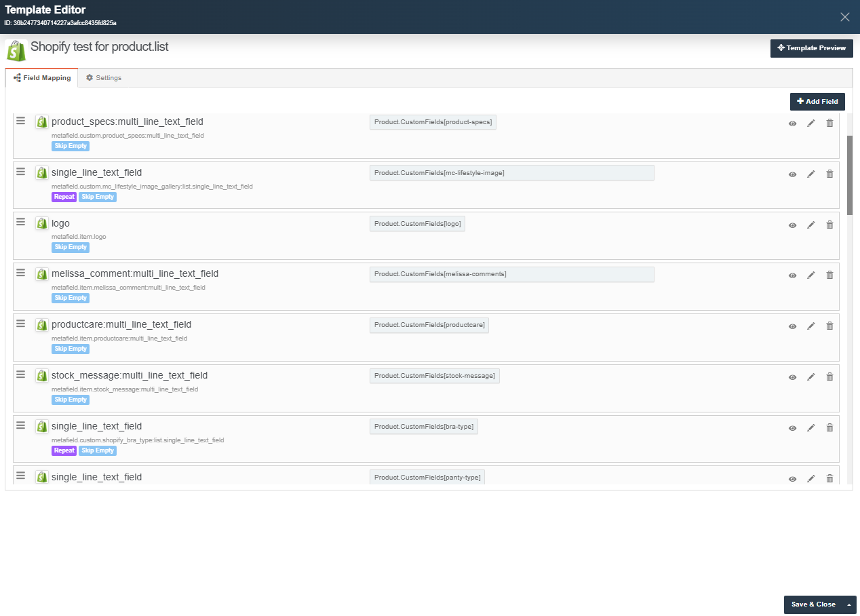
Task: Click Product.CustomFields[mc-lifestyle-image] mapping box
Action: pos(511,173)
